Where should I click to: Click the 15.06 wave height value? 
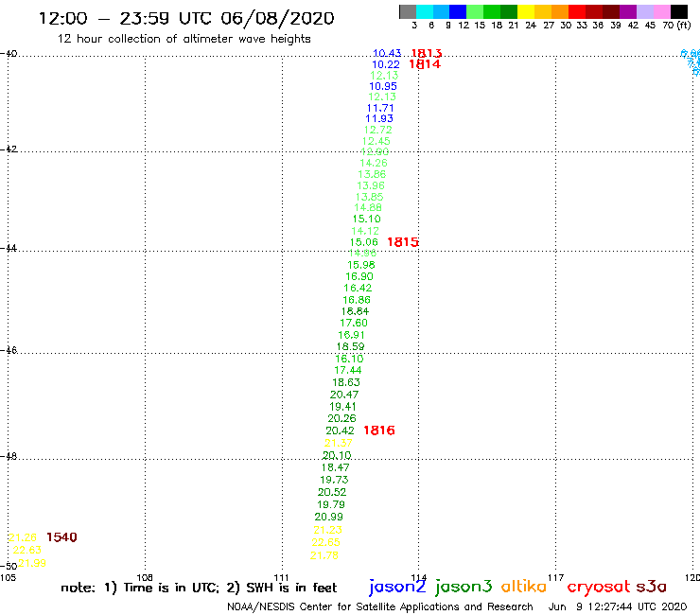click(x=364, y=242)
